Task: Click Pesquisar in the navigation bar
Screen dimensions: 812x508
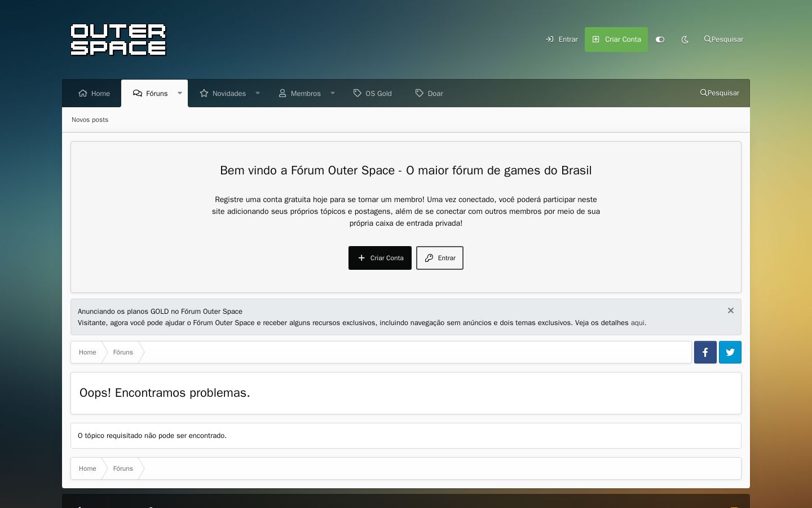Action: click(720, 93)
